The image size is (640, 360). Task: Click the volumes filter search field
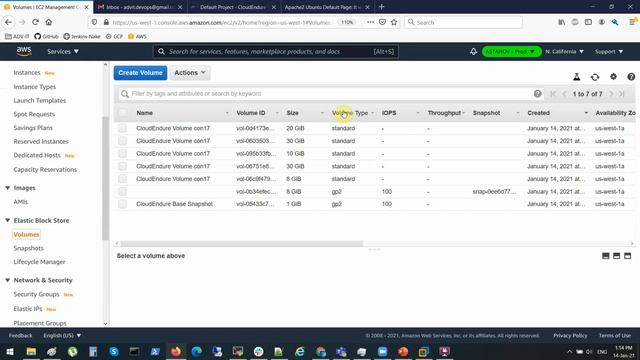[x=331, y=94]
